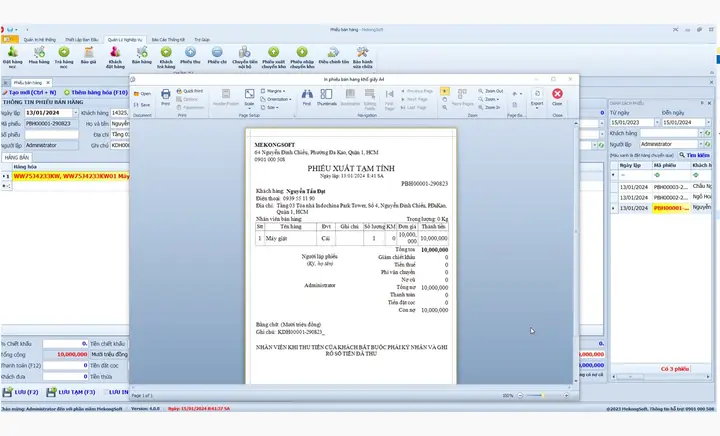
Task: Click Save in preview Document group
Action: [142, 105]
